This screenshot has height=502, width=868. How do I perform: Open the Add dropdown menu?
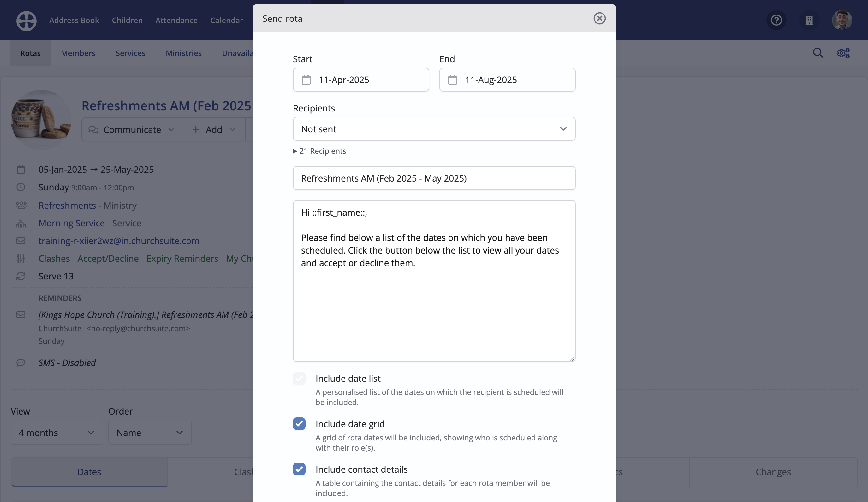(214, 129)
